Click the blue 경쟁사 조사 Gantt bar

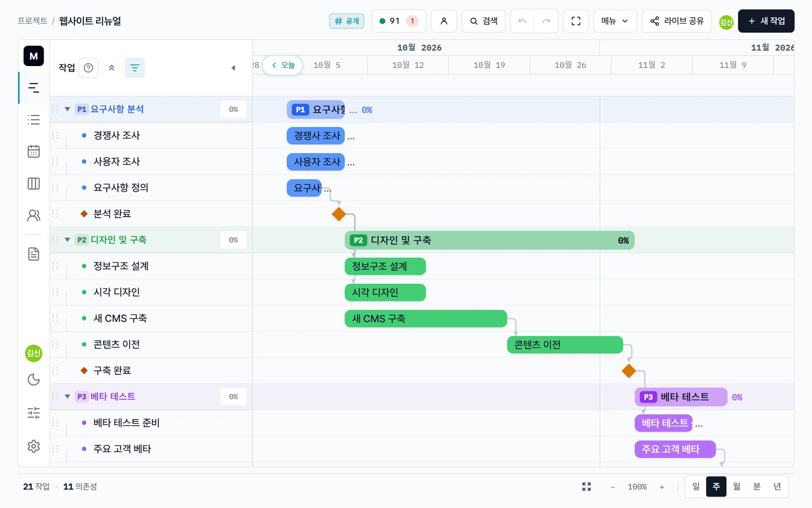point(315,136)
